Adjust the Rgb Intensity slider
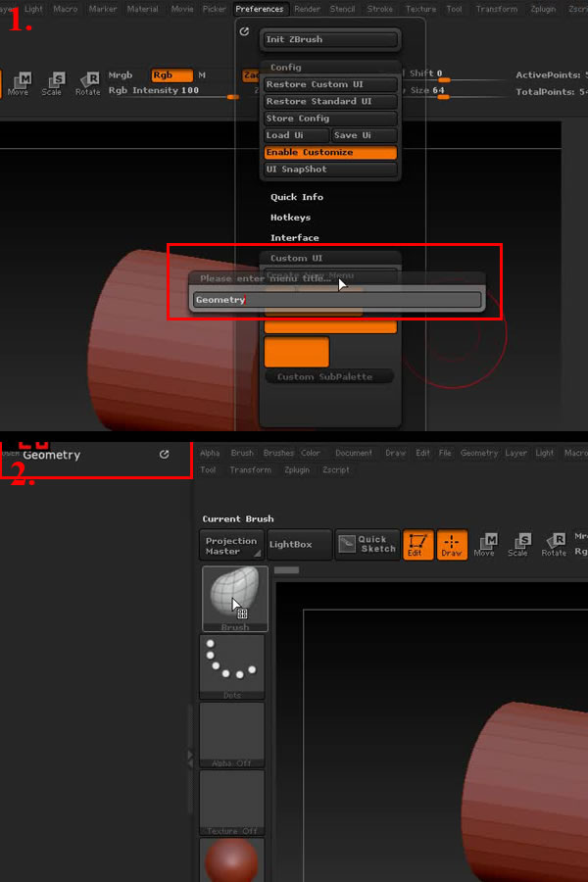Image resolution: width=588 pixels, height=882 pixels. coord(173,90)
